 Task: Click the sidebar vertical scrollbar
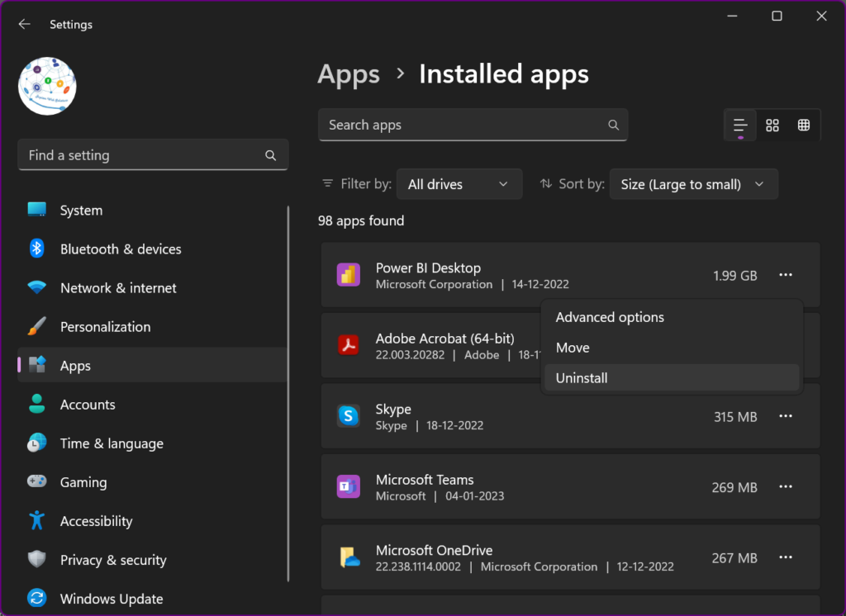coord(288,394)
